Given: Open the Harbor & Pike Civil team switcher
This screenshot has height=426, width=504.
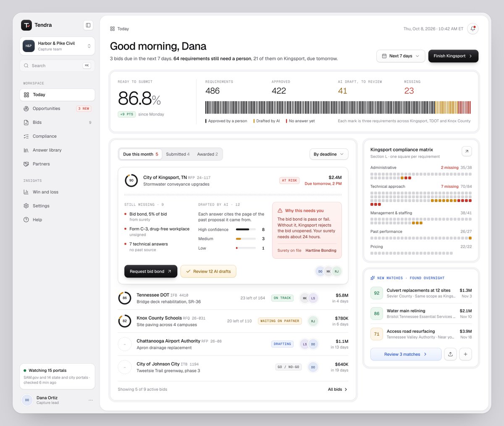Looking at the screenshot, I should click(57, 46).
